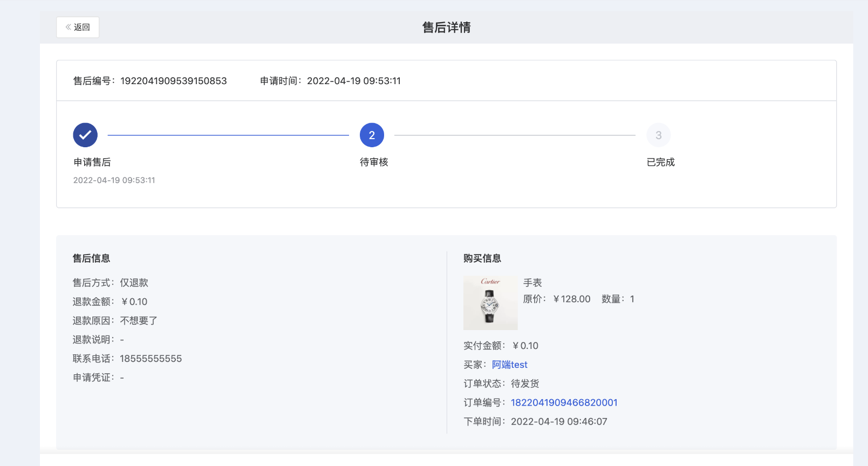The image size is (868, 466).
Task: Click the 返回 back button
Action: (x=78, y=27)
